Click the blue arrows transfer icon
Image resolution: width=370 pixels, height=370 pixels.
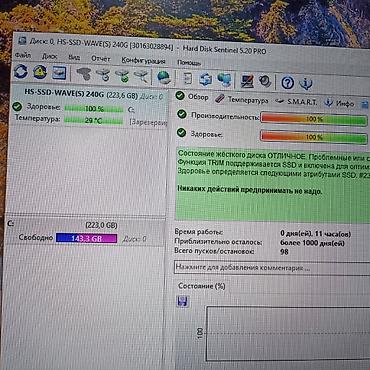[206, 79]
